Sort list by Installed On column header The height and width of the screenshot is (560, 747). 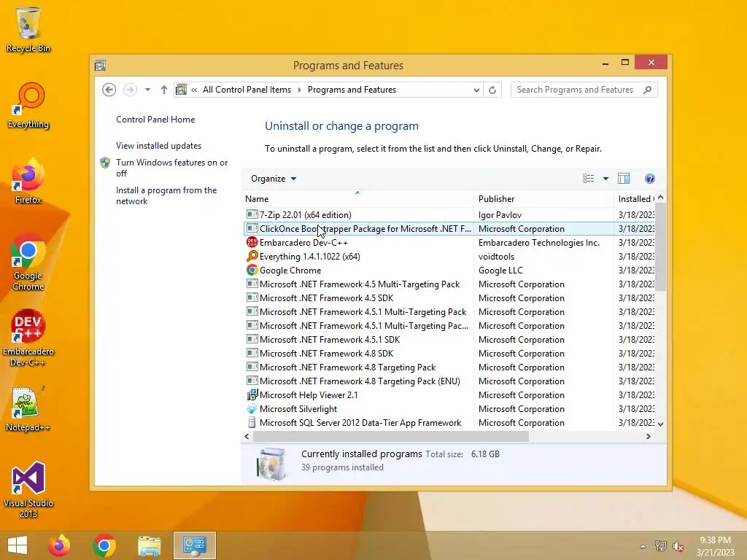pyautogui.click(x=635, y=198)
